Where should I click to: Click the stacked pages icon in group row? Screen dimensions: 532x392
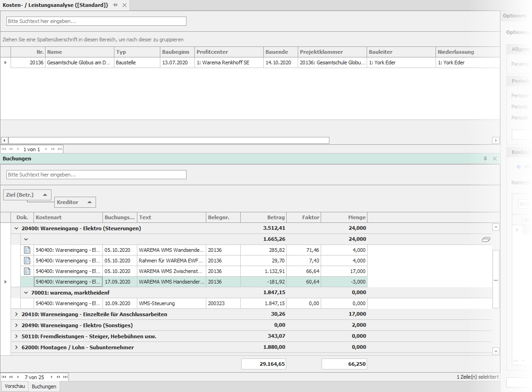pyautogui.click(x=486, y=239)
